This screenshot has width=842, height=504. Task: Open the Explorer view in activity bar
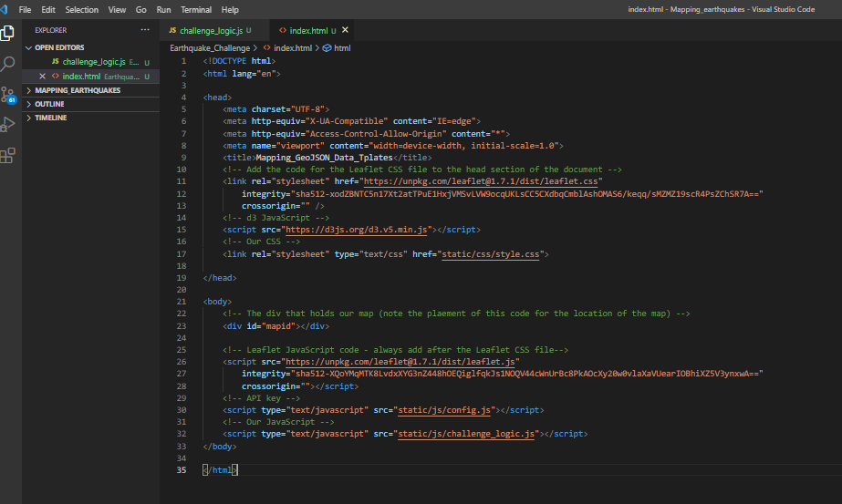tap(7, 34)
